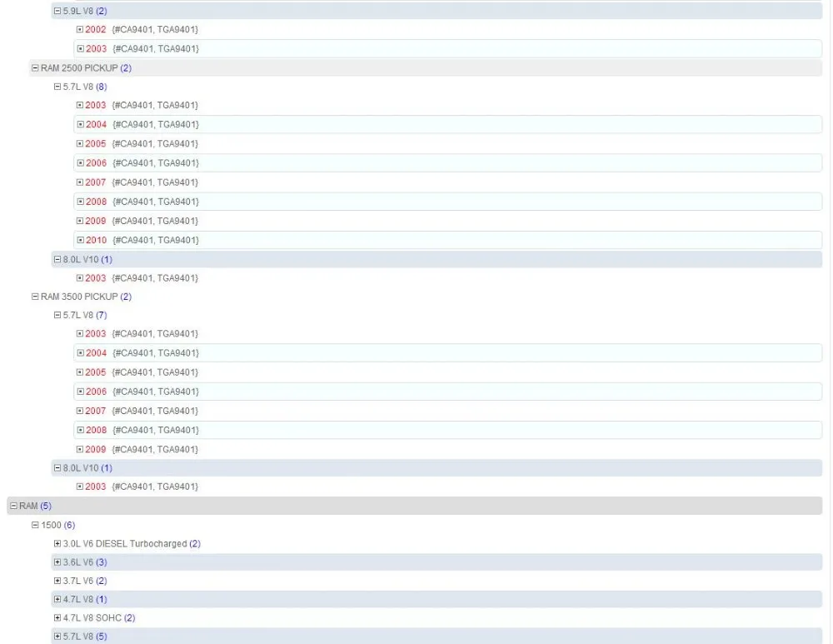
Task: Expand 2009 under RAM 3500 5.7L V8
Action: coord(80,449)
